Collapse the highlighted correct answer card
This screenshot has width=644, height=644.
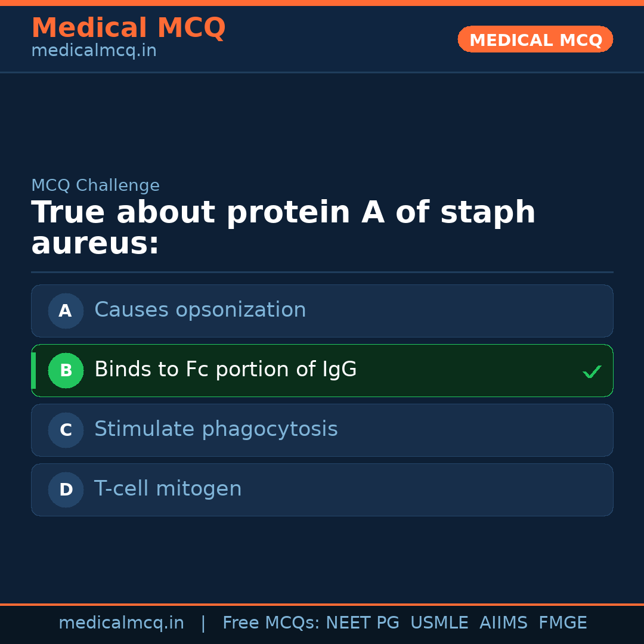pyautogui.click(x=322, y=370)
